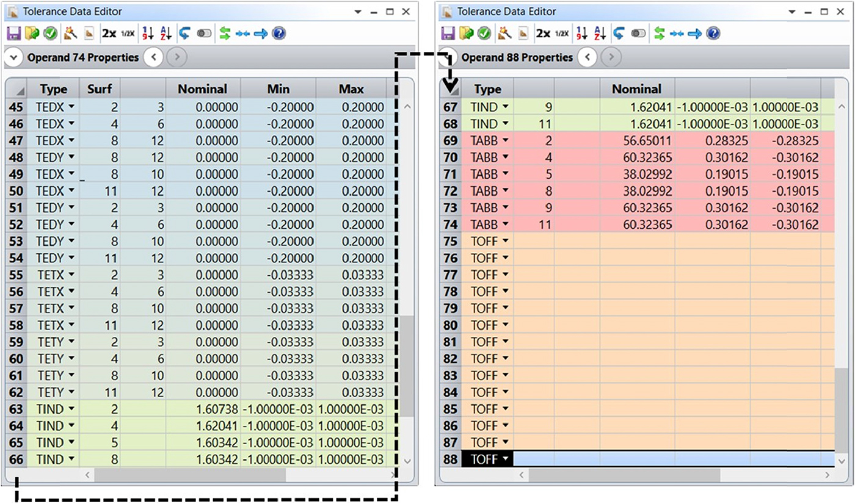The width and height of the screenshot is (855, 504).
Task: Click the Type column header in right editor
Action: 487,89
